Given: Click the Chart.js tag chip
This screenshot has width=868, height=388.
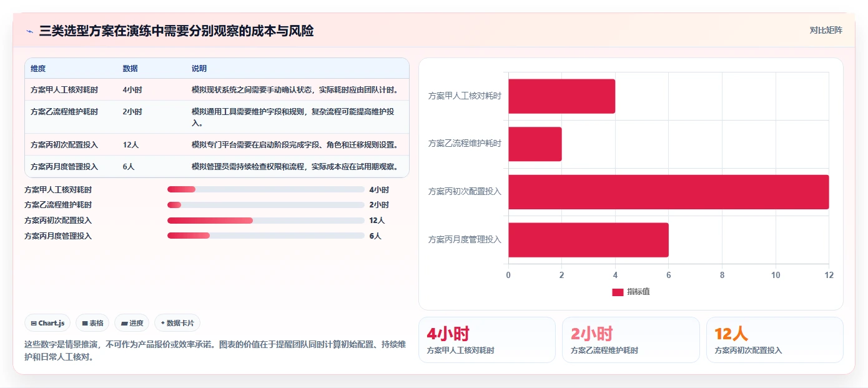Looking at the screenshot, I should tap(48, 323).
